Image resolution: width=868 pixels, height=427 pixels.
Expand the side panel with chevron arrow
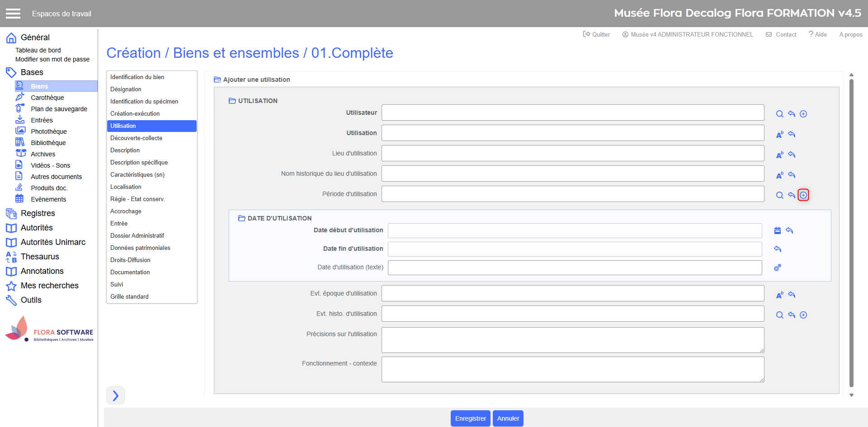click(x=115, y=395)
